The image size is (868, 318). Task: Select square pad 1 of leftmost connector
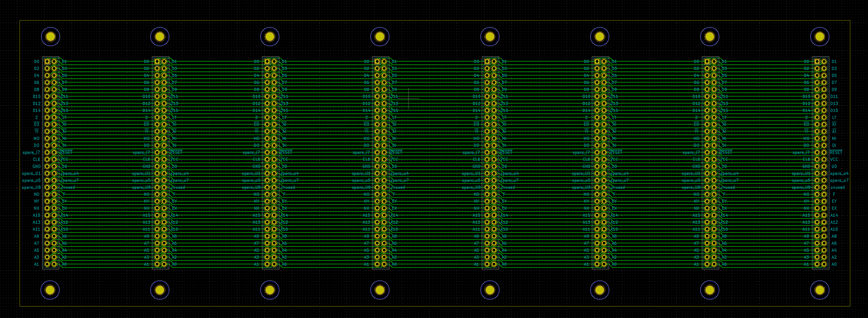click(x=47, y=61)
